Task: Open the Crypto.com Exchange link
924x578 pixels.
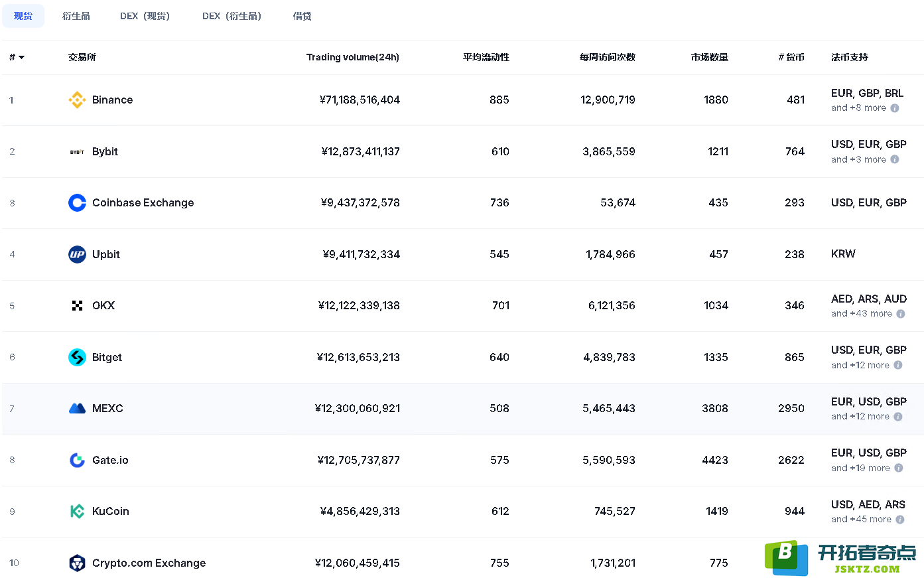Action: pyautogui.click(x=149, y=563)
